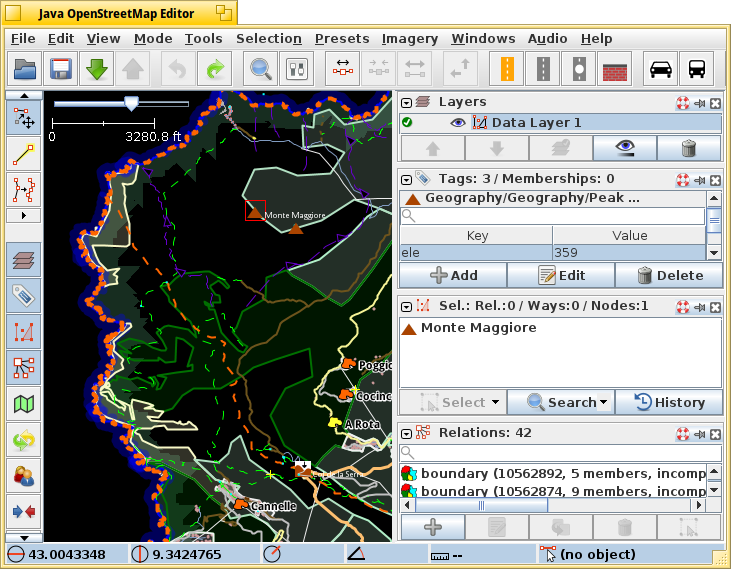Merge the layer with the stacked layers button
The image size is (731, 569).
[x=561, y=148]
